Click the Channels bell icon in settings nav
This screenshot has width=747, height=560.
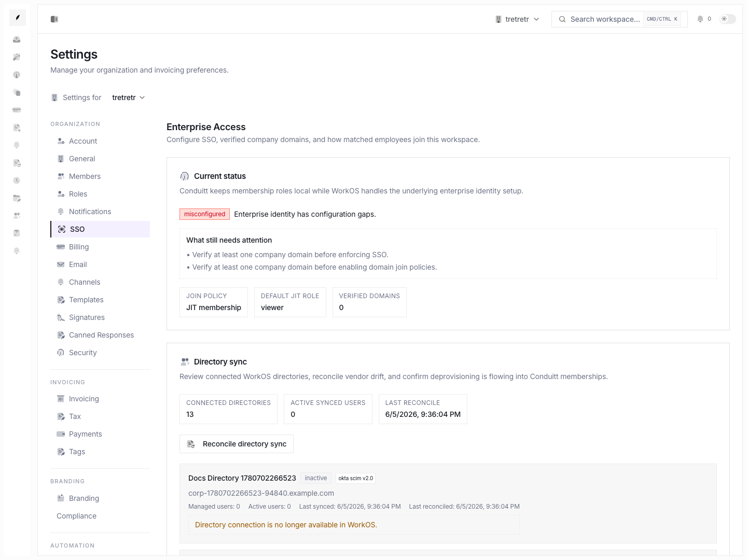tap(61, 282)
